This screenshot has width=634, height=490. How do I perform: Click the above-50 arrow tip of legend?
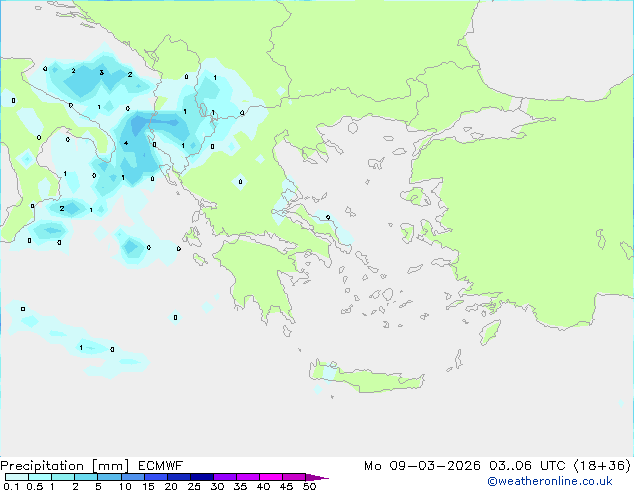(317, 477)
